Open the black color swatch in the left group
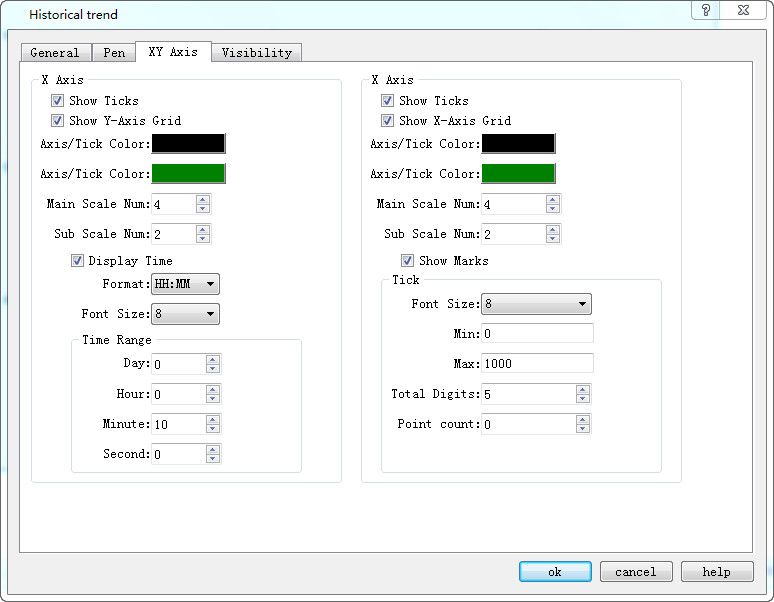The width and height of the screenshot is (774, 602). [x=188, y=144]
